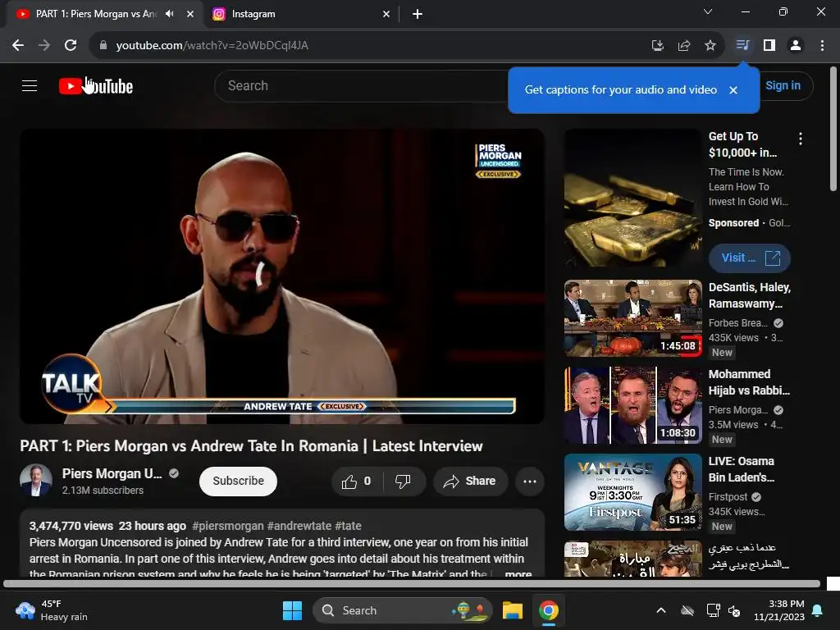Click the horizontal page scrollbar
840x630 pixels.
[412, 583]
